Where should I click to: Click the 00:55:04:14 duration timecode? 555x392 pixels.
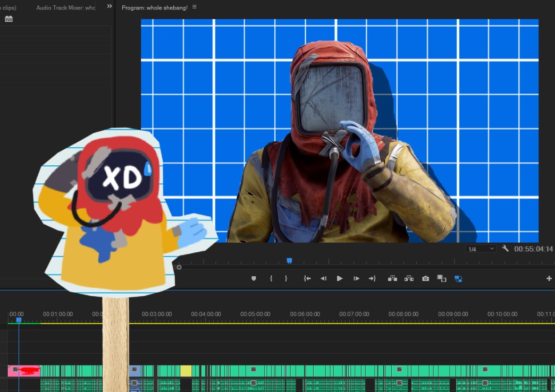(533, 249)
